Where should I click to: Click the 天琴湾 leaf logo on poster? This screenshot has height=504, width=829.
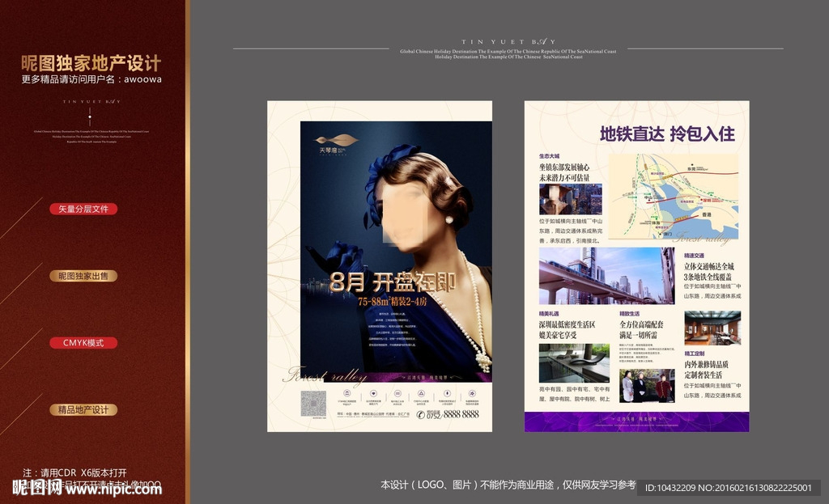point(336,142)
